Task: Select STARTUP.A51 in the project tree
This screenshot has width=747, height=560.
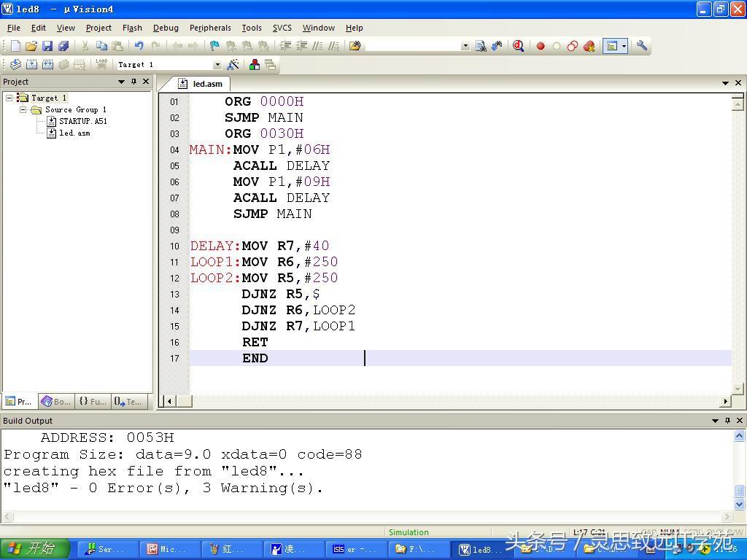Action: 82,121
